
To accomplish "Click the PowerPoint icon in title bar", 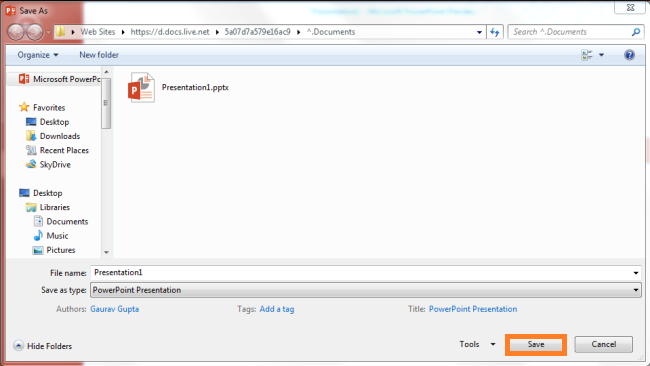I will (10, 11).
